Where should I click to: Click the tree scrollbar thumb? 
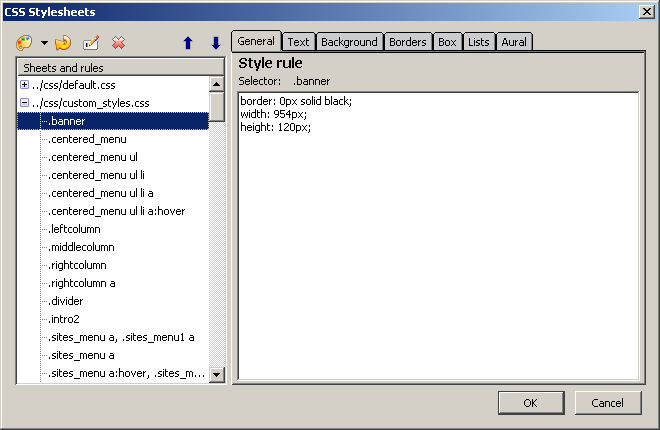pos(217,107)
